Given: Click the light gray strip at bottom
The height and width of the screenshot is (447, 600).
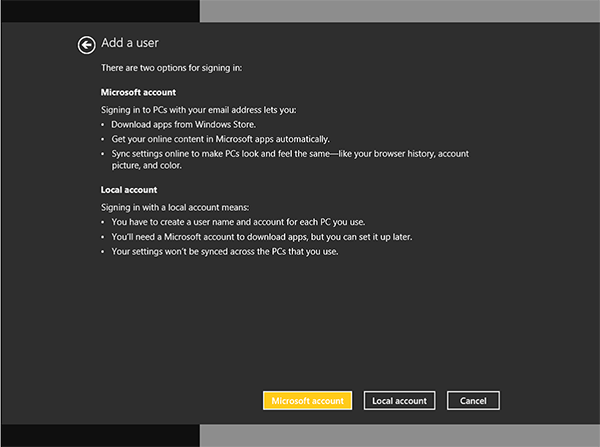Looking at the screenshot, I should (x=400, y=435).
